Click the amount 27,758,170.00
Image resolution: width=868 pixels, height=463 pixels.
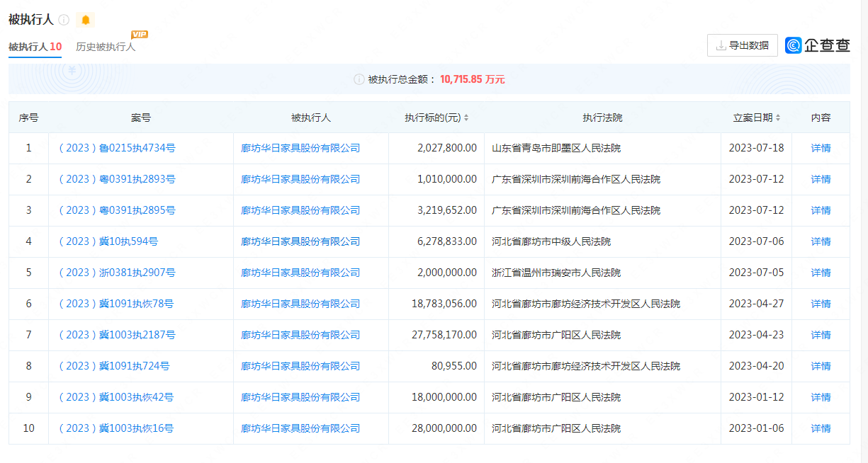coord(444,335)
